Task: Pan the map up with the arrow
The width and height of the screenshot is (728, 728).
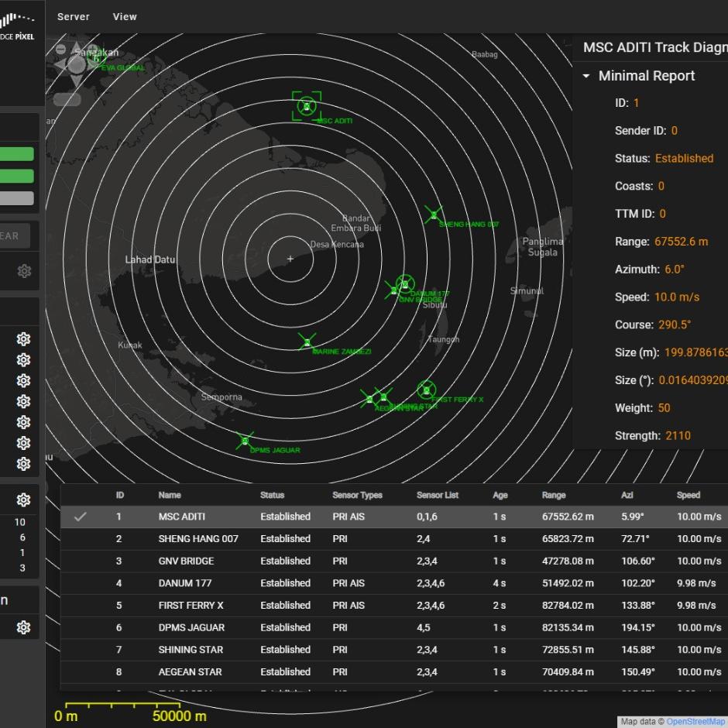Action: [77, 47]
